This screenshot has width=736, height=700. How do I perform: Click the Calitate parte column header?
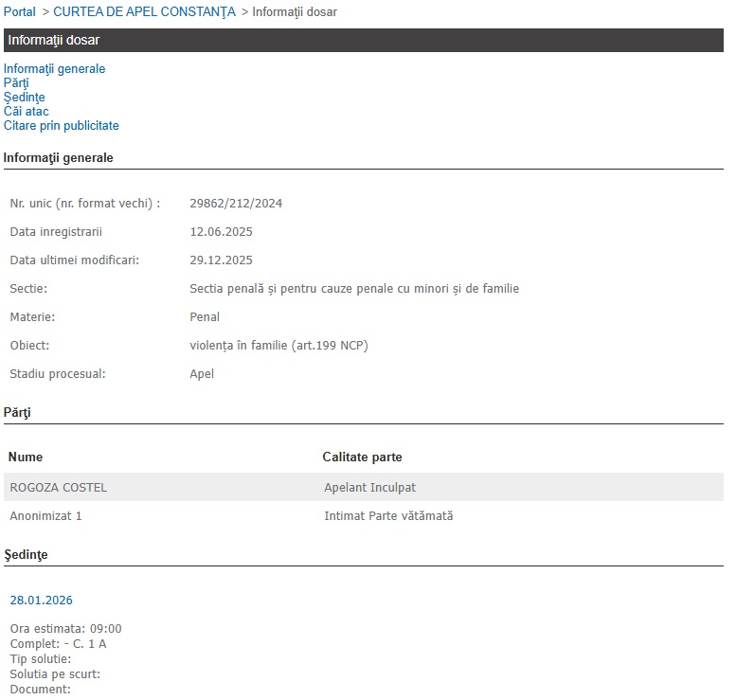pyautogui.click(x=362, y=458)
